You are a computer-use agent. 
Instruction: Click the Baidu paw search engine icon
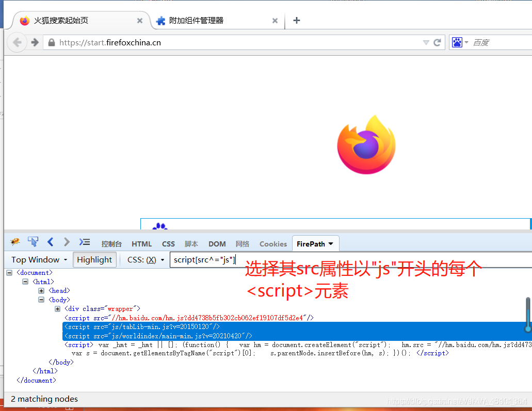pos(457,42)
